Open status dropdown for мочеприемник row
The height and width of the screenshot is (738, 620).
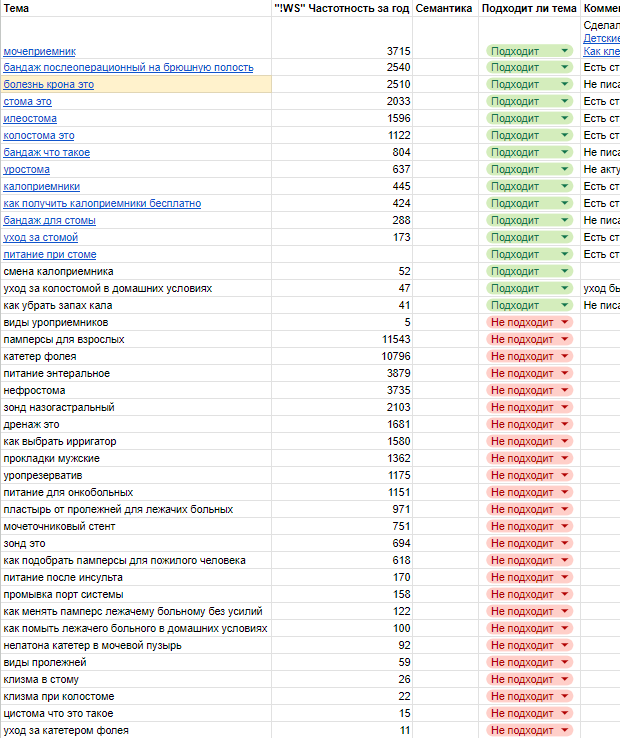(x=564, y=51)
